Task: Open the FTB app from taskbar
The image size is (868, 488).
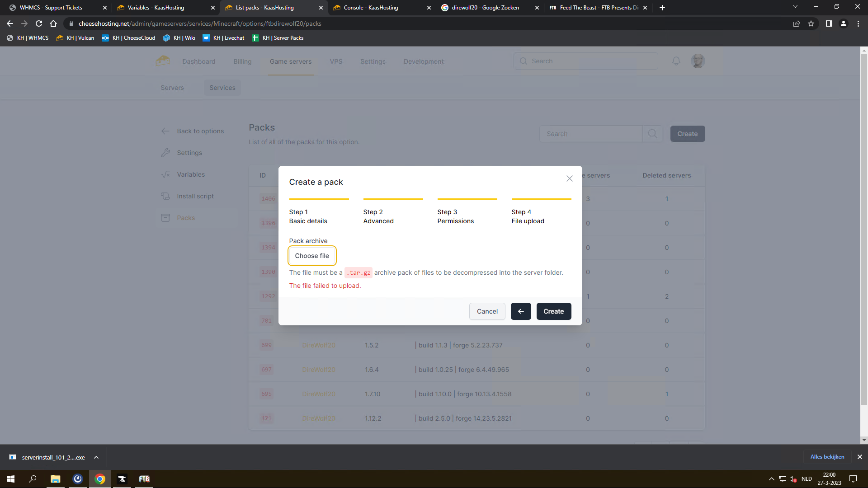Action: click(144, 479)
